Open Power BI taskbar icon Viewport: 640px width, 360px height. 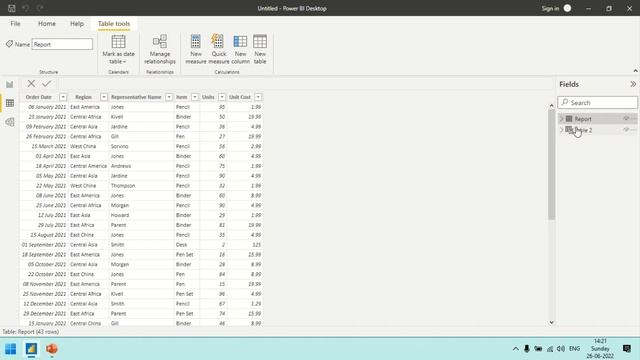coord(31,349)
